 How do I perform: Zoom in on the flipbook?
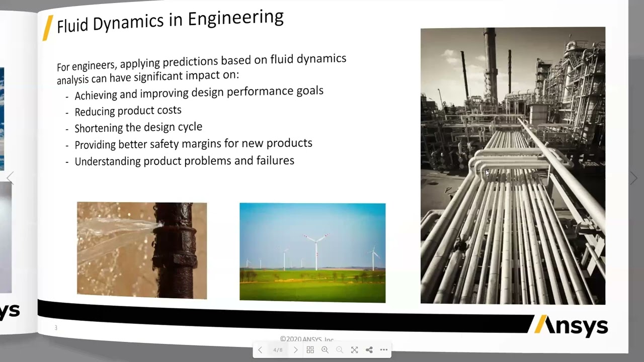tap(325, 350)
